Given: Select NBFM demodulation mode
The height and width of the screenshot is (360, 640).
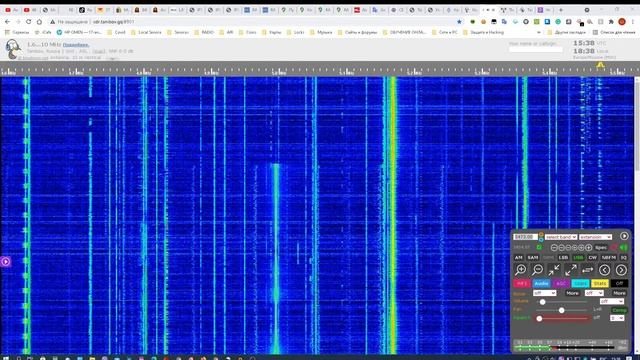Looking at the screenshot, I should [x=609, y=258].
